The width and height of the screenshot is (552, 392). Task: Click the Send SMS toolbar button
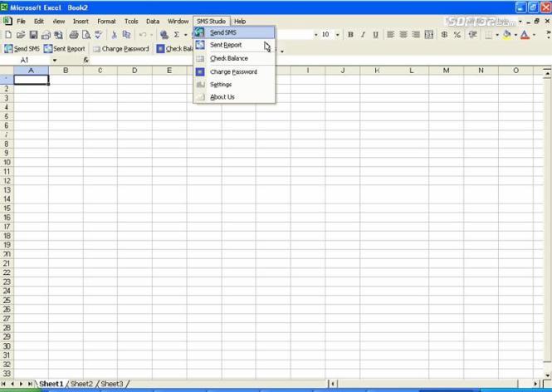click(22, 49)
